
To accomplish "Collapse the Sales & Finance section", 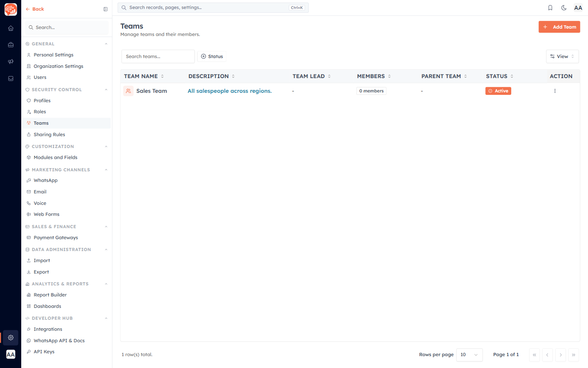I will tap(106, 227).
